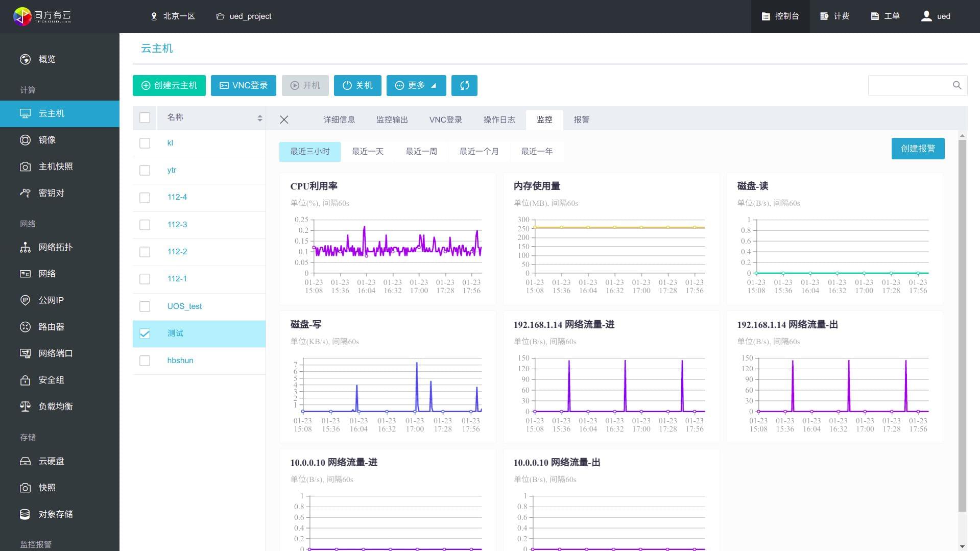Screen dimensions: 980x551
Task: Open the UOS_test instance link
Action: pyautogui.click(x=184, y=306)
